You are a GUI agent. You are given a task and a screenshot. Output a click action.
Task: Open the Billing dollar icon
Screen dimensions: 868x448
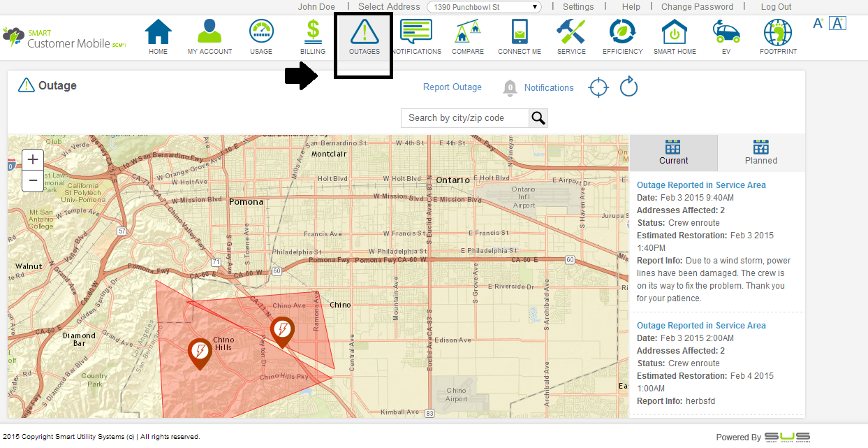pos(313,33)
